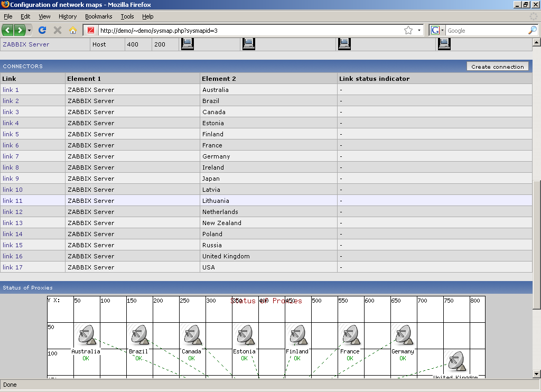
Task: Open link 4 connector
Action: (x=11, y=123)
